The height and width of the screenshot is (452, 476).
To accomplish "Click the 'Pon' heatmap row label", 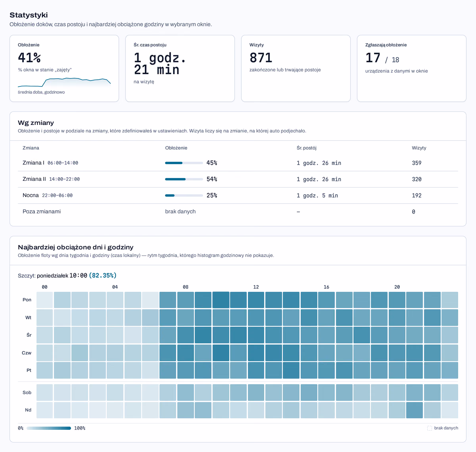I will (x=27, y=300).
